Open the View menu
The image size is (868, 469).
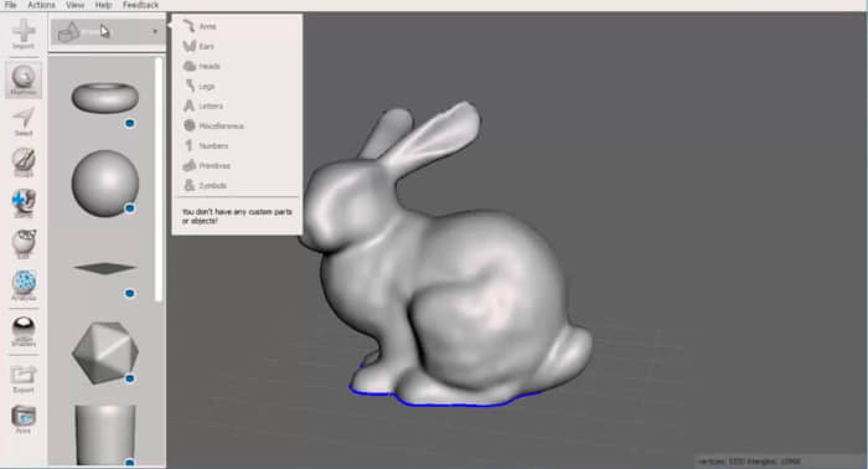coord(74,5)
